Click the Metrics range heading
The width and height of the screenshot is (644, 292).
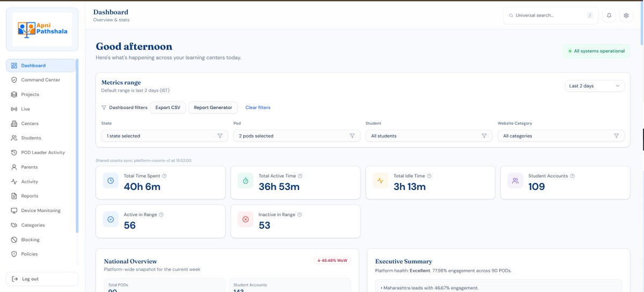(x=121, y=83)
